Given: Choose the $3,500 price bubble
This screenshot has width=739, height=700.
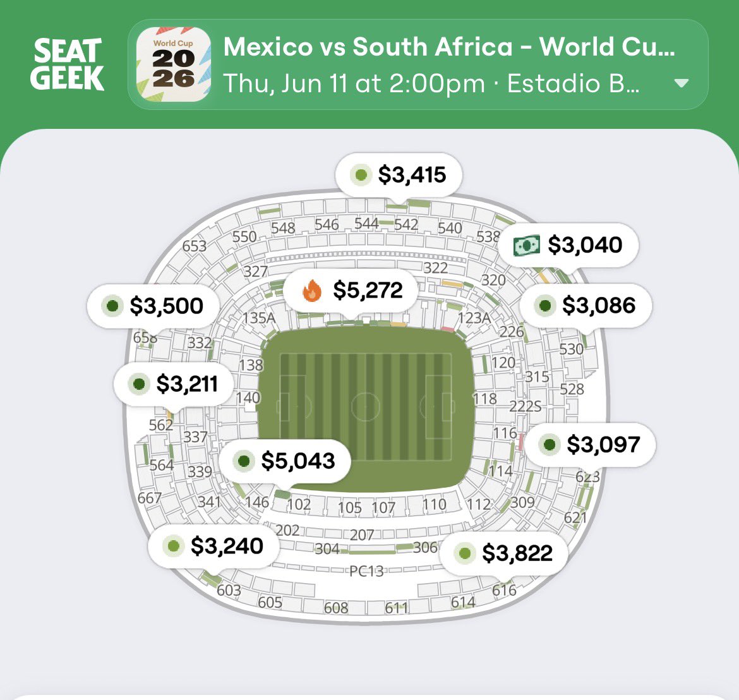Looking at the screenshot, I should [153, 306].
